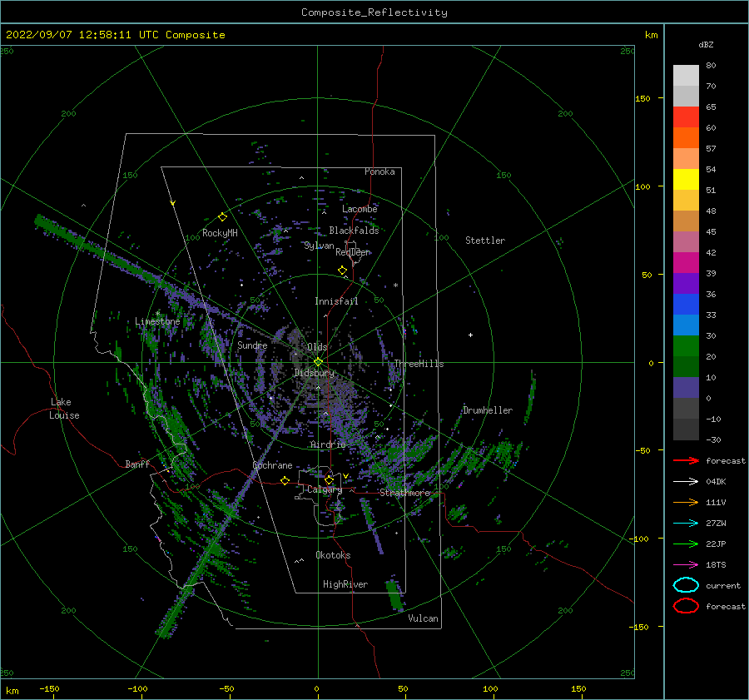Select the RedDeer city label
Image resolution: width=749 pixels, height=700 pixels.
(353, 252)
